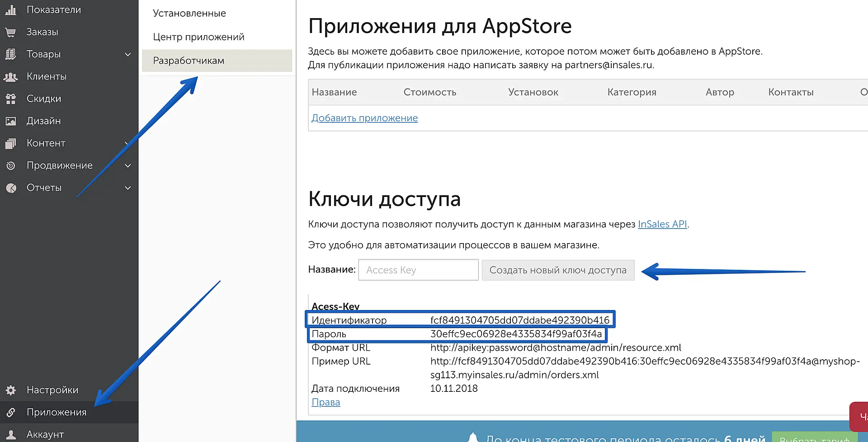Click the link icon beside Приложения

pyautogui.click(x=10, y=412)
